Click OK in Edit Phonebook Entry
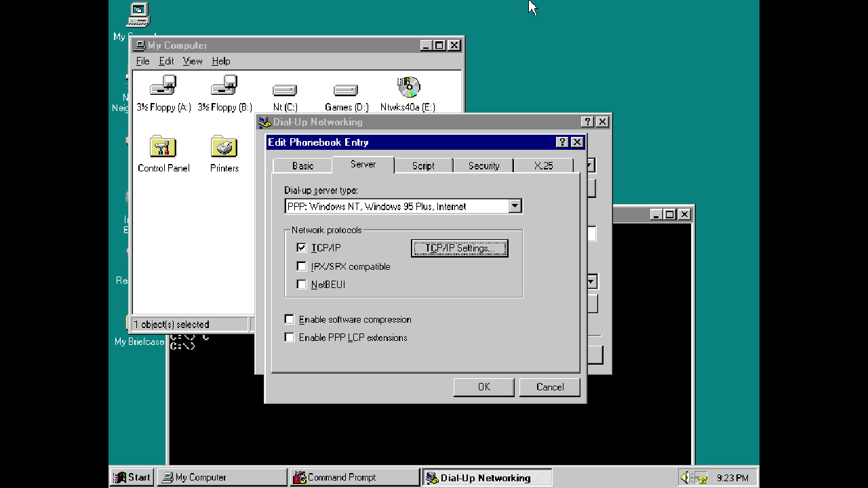The image size is (868, 488). click(484, 387)
